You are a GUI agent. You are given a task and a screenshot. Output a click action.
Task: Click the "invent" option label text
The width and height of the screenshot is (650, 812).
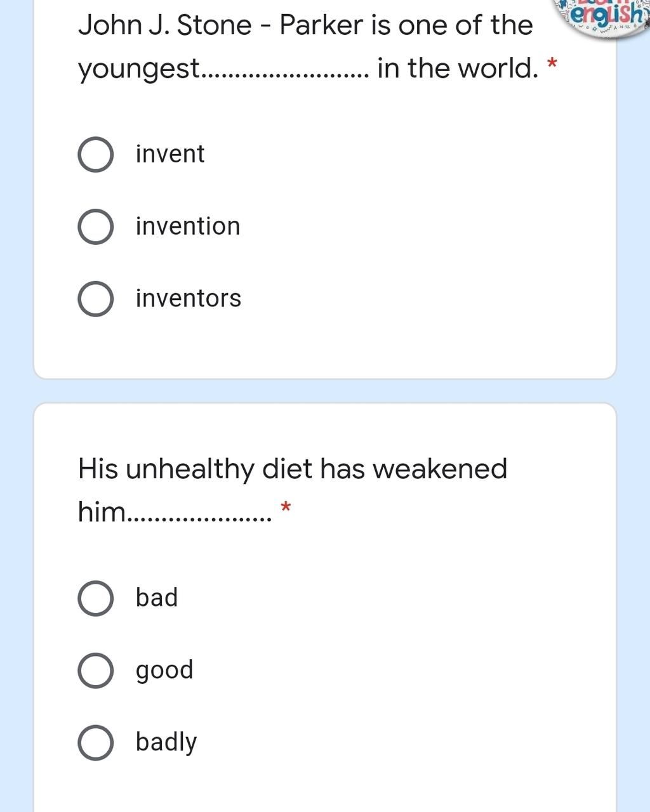click(x=170, y=154)
